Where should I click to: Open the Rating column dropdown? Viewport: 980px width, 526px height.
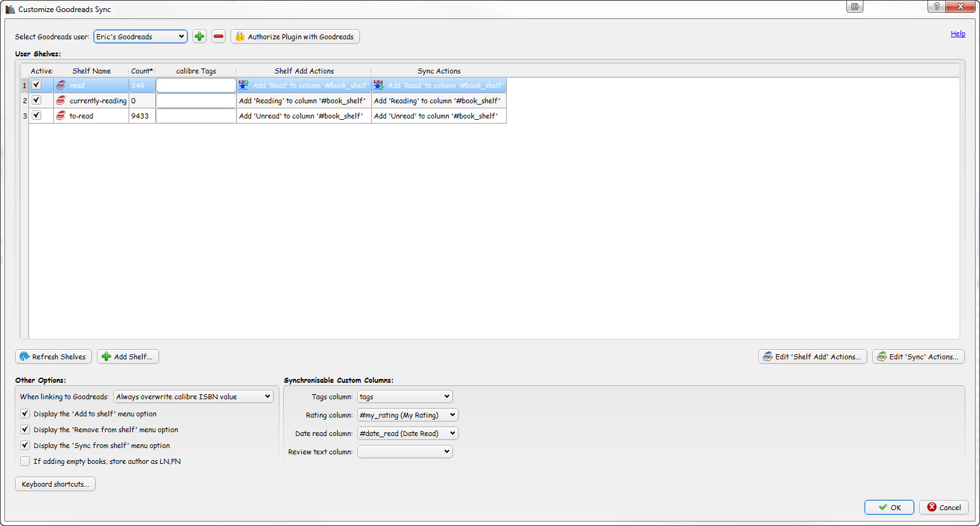(x=407, y=415)
